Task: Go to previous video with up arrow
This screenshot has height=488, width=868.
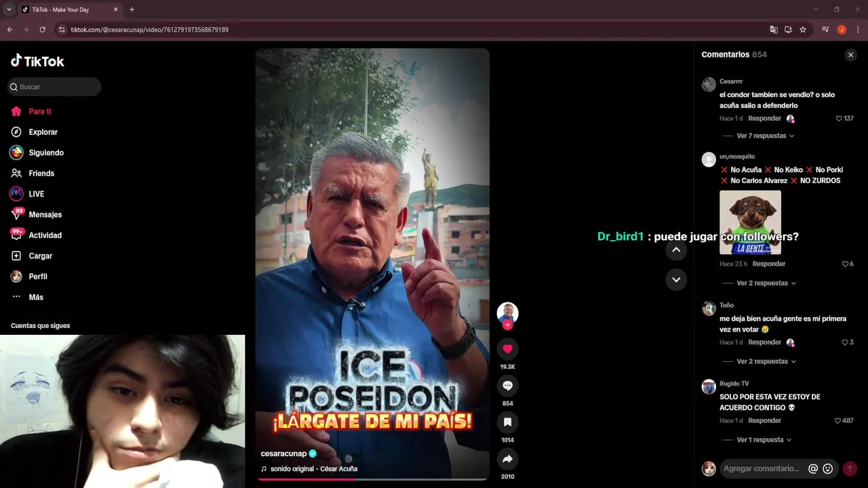Action: click(x=676, y=249)
